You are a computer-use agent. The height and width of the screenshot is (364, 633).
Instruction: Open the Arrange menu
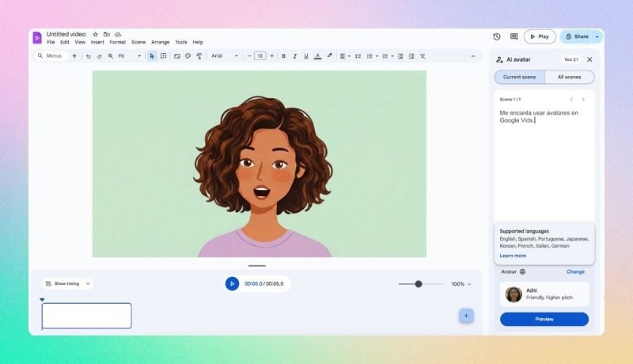click(x=161, y=42)
